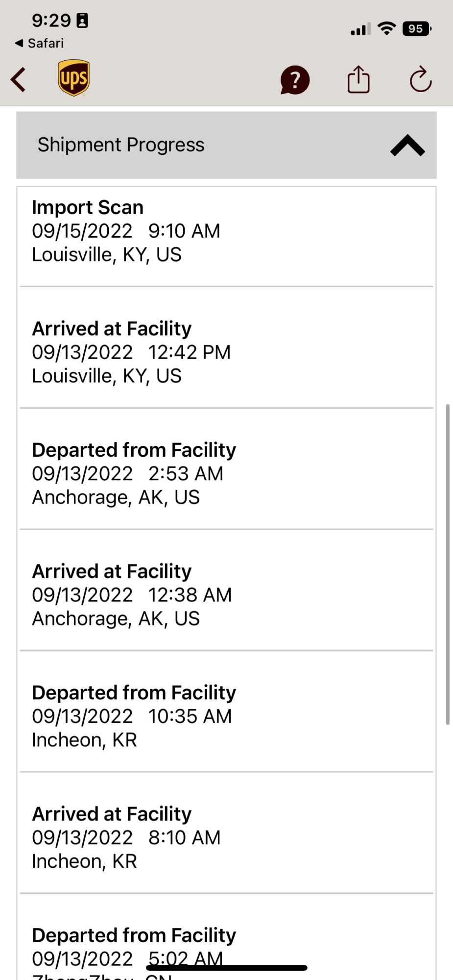Viewport: 453px width, 980px height.
Task: Click the vertical scrollbar on right edge
Action: [x=448, y=564]
